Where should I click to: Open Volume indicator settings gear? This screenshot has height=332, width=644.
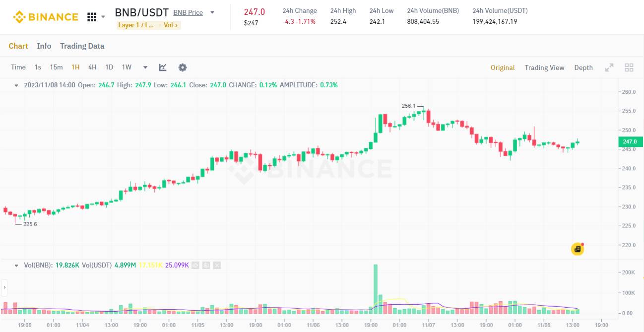tap(206, 266)
